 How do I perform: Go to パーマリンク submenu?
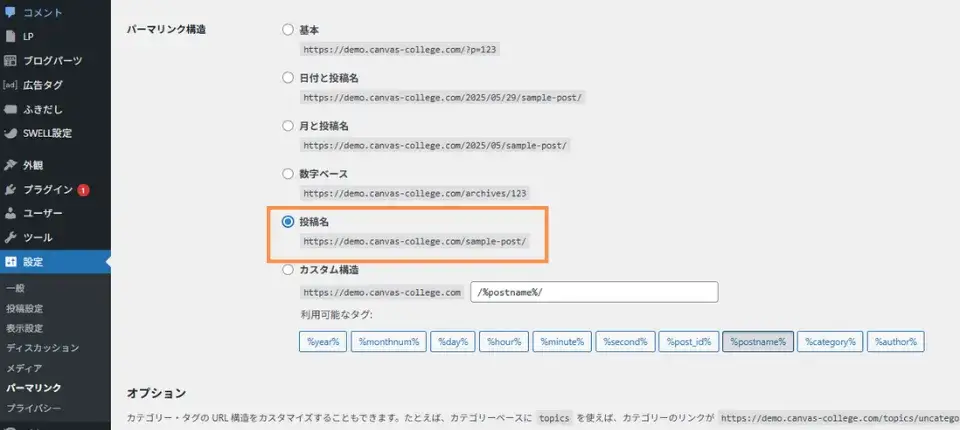click(34, 388)
